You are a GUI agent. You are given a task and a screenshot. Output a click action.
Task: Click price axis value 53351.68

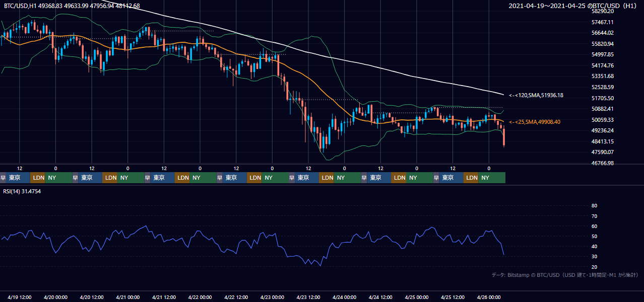click(602, 76)
